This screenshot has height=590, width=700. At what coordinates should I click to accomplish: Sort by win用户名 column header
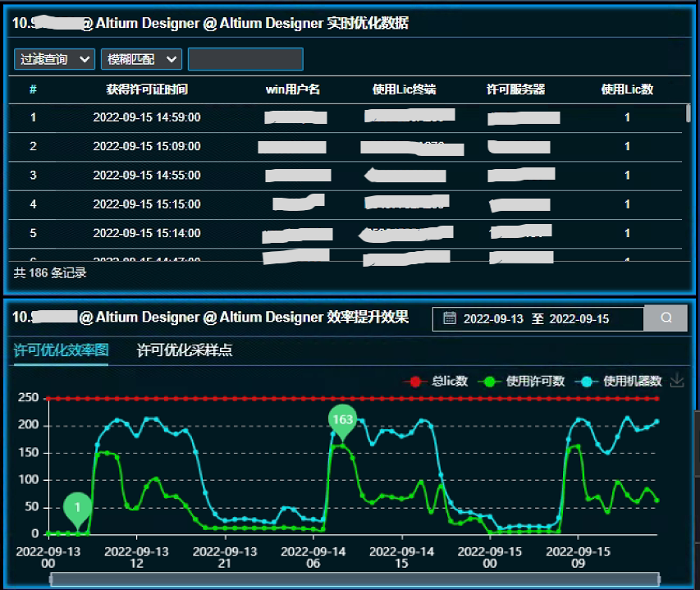[293, 89]
